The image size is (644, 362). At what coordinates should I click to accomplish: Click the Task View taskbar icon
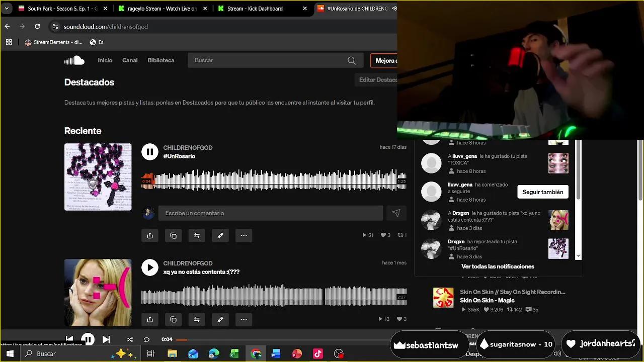[x=150, y=354]
